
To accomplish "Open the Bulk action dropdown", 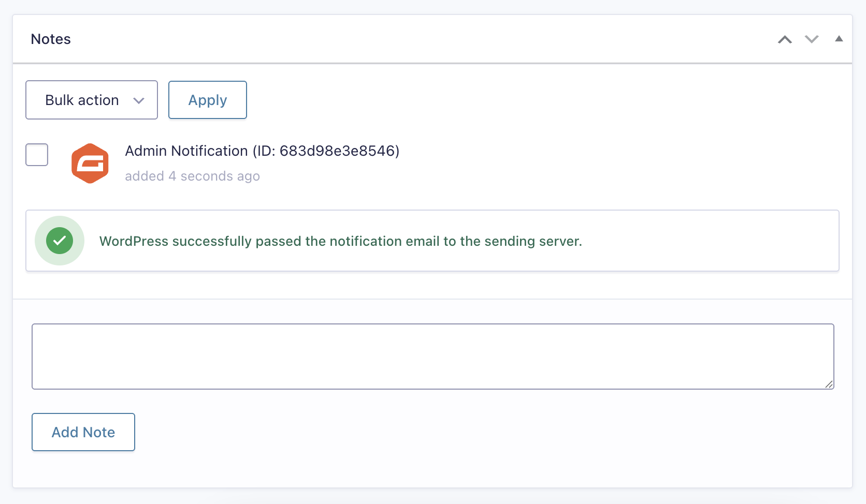I will (92, 100).
